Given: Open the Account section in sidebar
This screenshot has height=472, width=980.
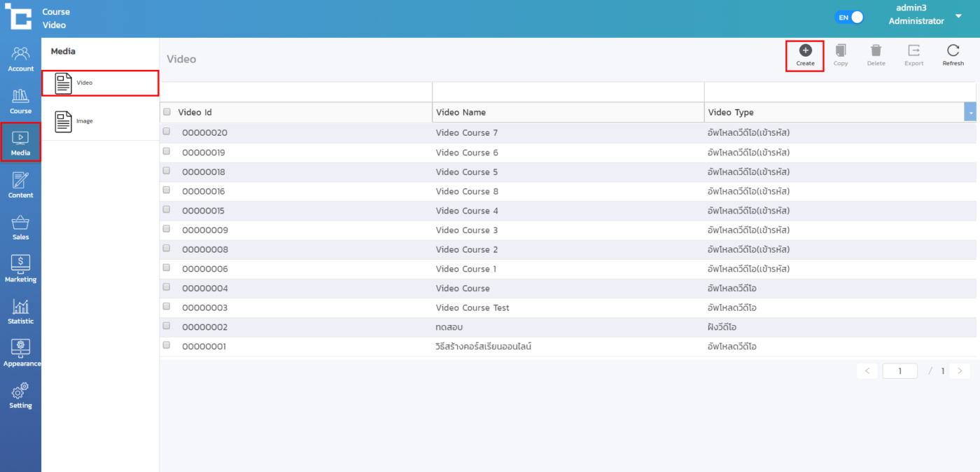Looking at the screenshot, I should pyautogui.click(x=20, y=59).
